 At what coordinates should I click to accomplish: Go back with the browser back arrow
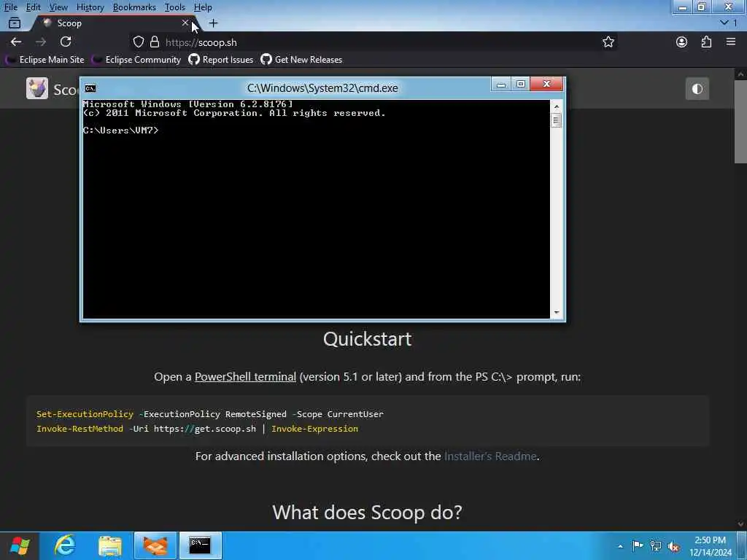point(16,42)
